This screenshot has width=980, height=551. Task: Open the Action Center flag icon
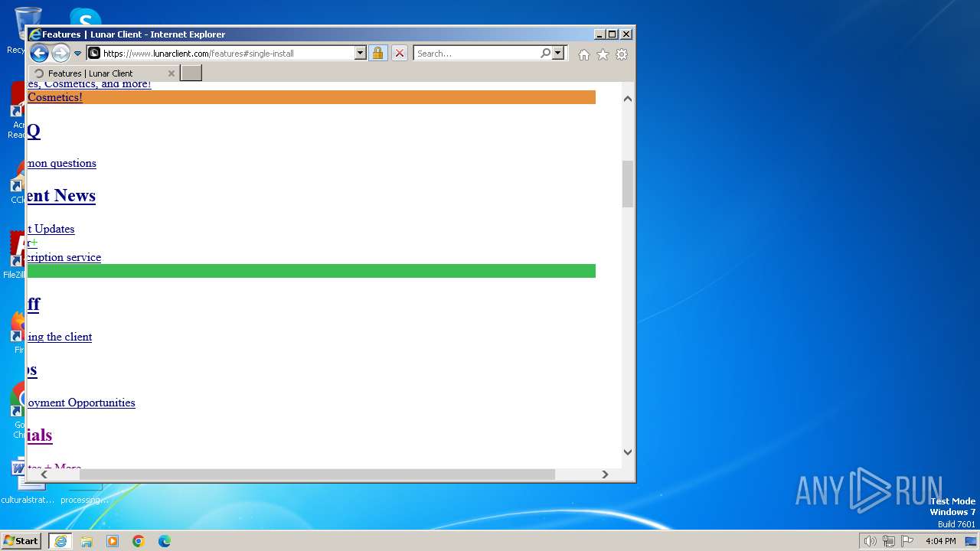[x=907, y=541]
